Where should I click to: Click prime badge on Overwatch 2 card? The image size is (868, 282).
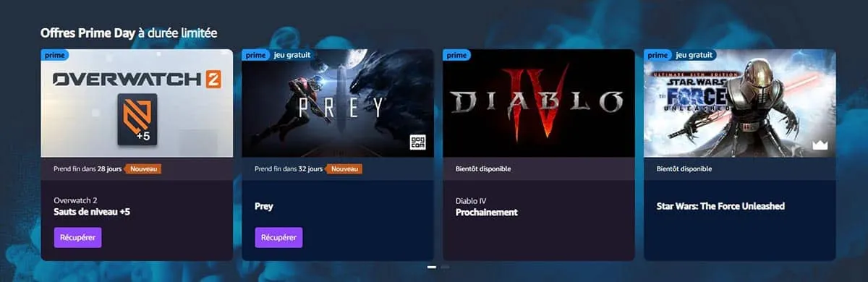55,55
